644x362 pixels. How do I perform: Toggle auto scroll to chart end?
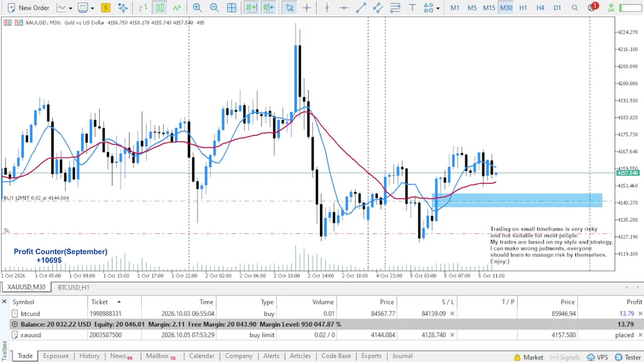pyautogui.click(x=251, y=8)
